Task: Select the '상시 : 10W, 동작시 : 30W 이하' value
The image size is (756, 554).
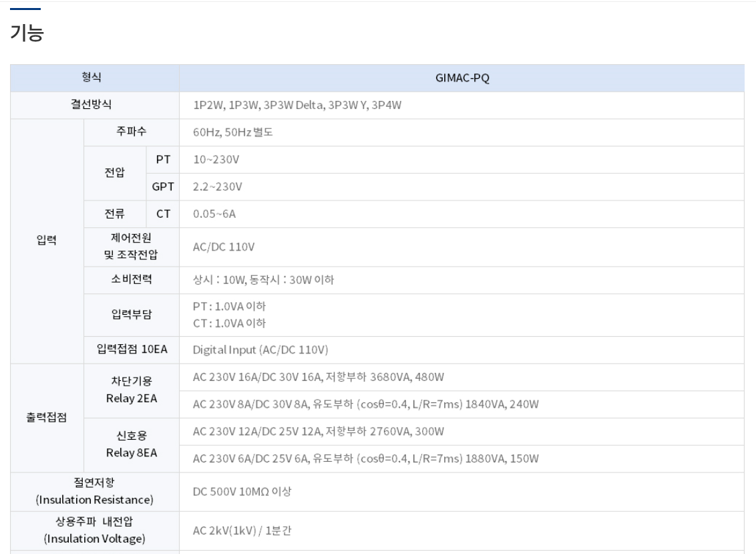Action: coord(263,280)
